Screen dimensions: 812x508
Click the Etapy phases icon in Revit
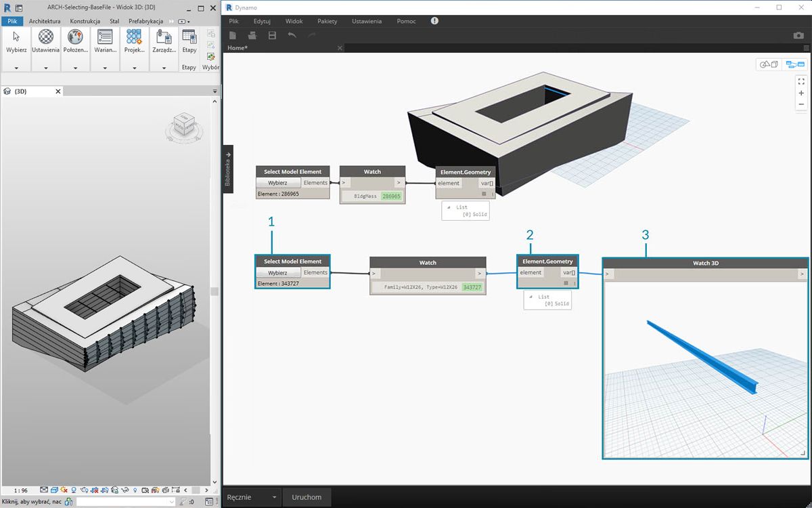pos(189,37)
